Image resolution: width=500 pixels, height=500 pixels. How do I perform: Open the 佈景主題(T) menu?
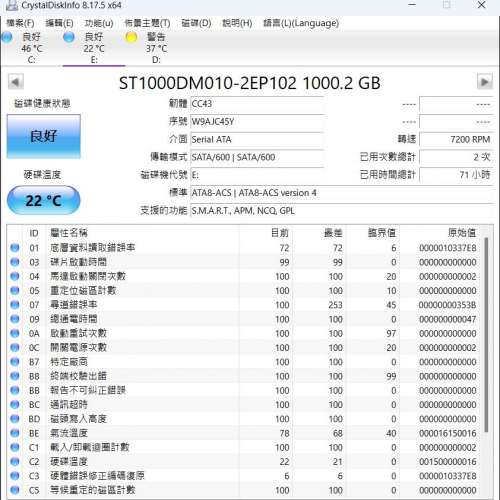coord(147,23)
